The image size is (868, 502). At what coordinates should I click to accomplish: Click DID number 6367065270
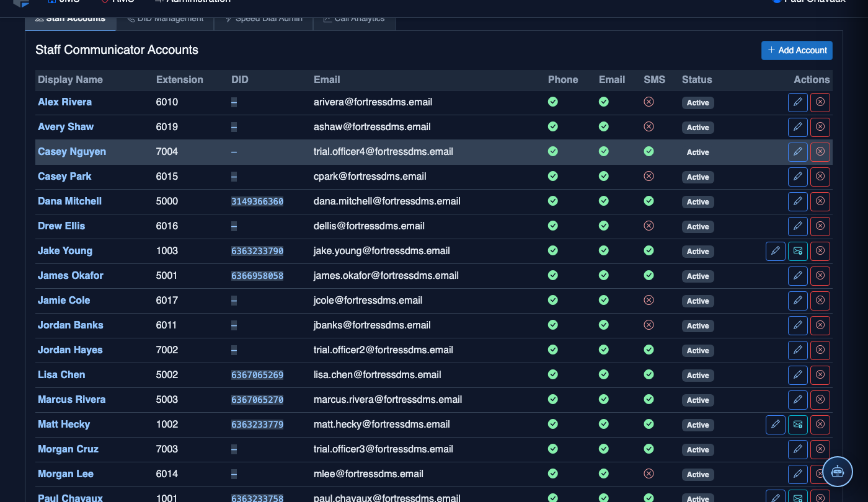(x=257, y=400)
